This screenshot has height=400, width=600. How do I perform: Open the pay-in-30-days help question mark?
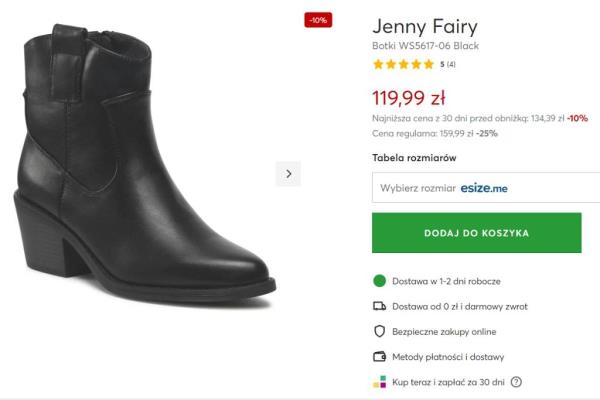[x=516, y=381]
